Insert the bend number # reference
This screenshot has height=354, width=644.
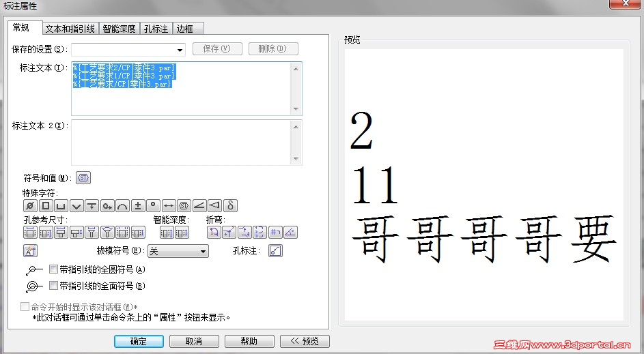(x=275, y=233)
